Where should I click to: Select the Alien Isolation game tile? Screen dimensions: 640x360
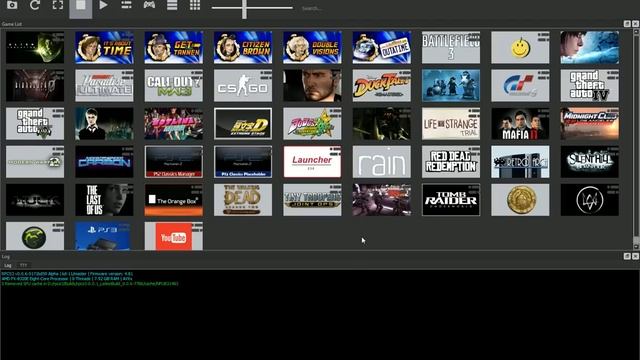click(x=35, y=47)
